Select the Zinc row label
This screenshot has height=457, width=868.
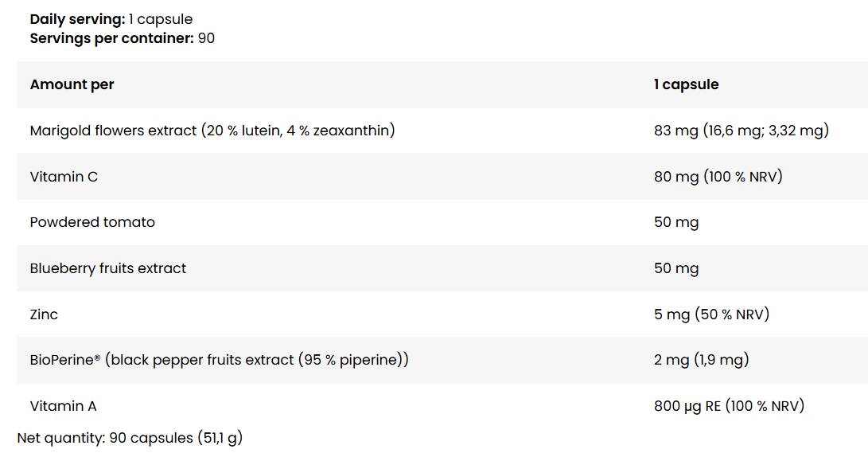pyautogui.click(x=44, y=314)
